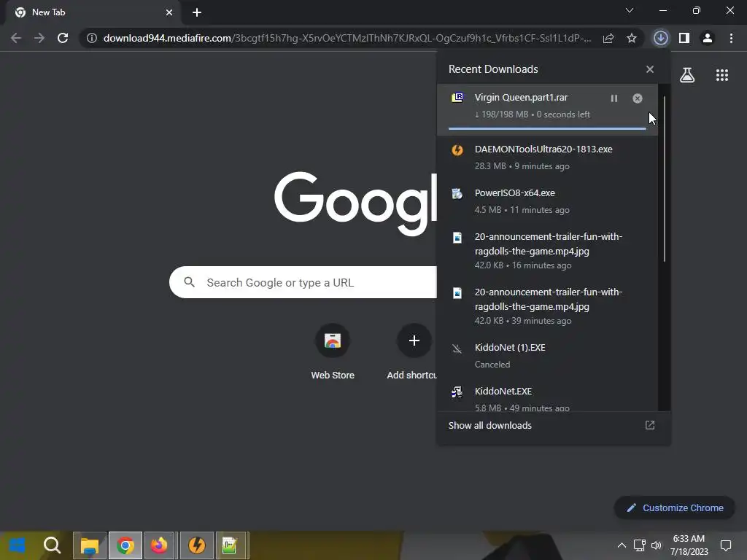Open DAEMONToolsUltra620-1813.exe from downloads list

[547, 157]
